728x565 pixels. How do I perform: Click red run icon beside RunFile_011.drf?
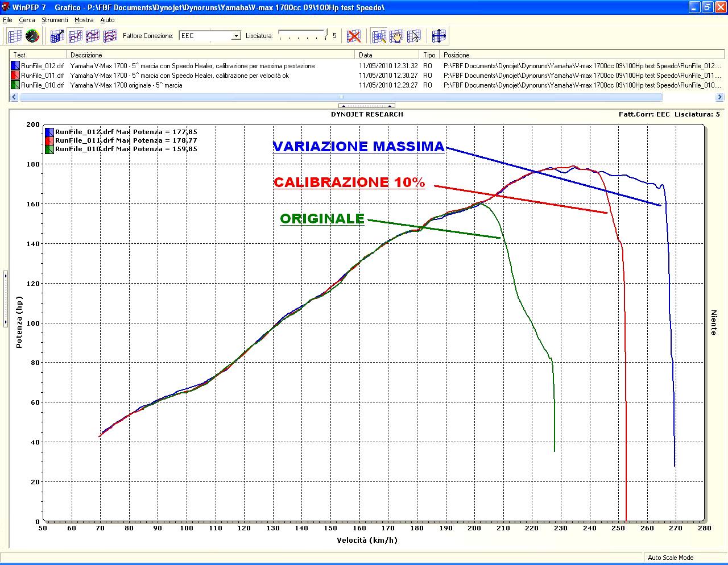pos(15,76)
